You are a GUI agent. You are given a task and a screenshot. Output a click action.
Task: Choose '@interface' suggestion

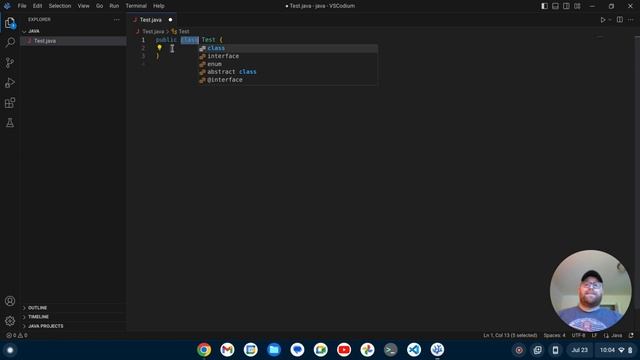point(288,80)
